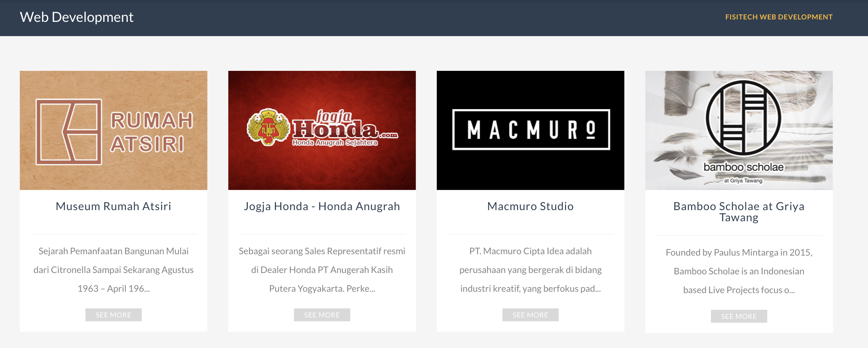Viewport: 868px width, 348px height.
Task: Click See More under Jogja Honda card
Action: (322, 315)
